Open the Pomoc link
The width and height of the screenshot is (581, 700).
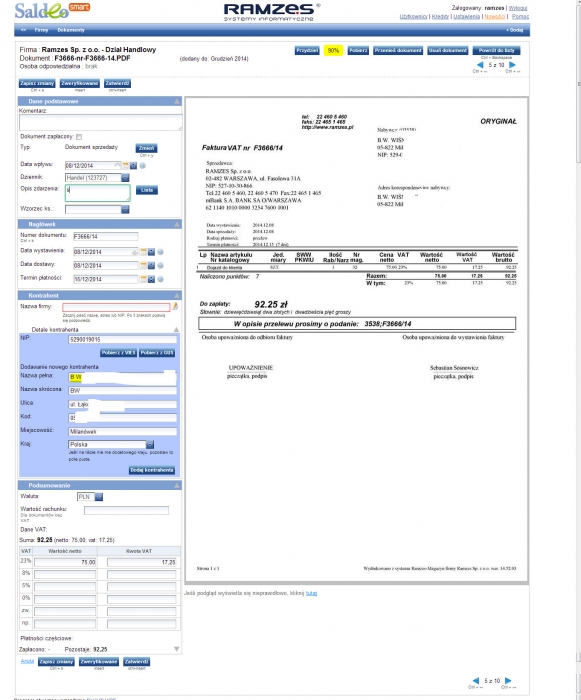[520, 17]
